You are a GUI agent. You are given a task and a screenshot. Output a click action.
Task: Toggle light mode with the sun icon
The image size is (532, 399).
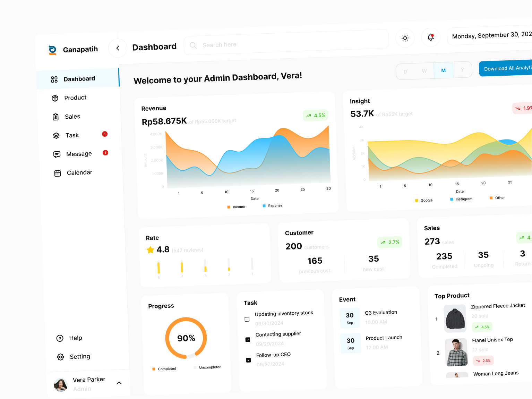(405, 38)
